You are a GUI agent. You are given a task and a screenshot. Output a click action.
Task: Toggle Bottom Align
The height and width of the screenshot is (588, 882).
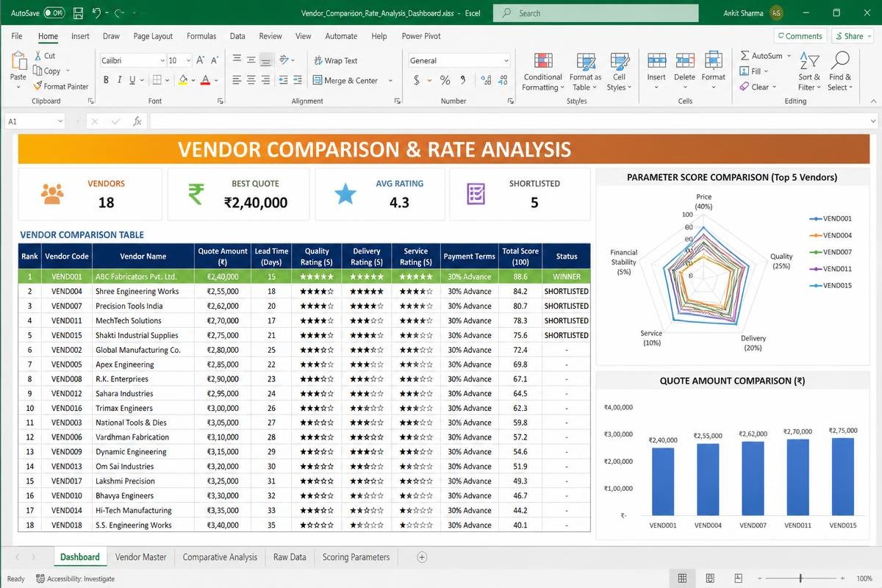pyautogui.click(x=266, y=60)
